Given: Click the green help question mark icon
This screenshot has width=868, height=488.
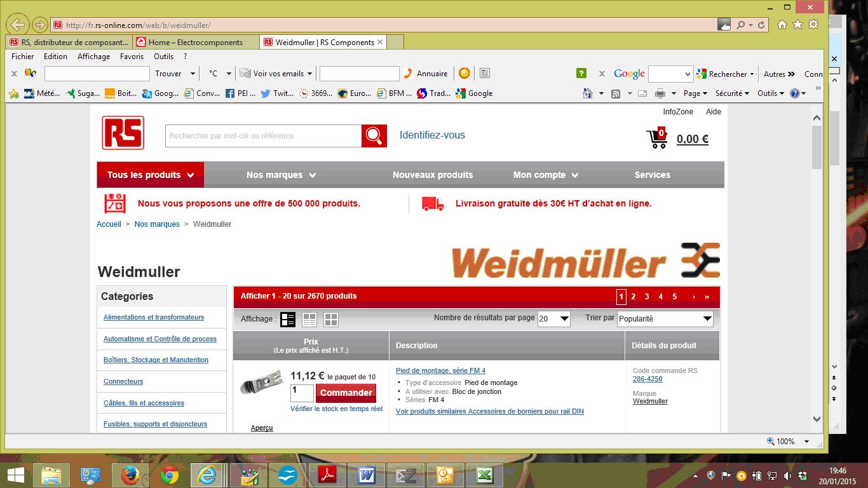Looking at the screenshot, I should tap(581, 74).
